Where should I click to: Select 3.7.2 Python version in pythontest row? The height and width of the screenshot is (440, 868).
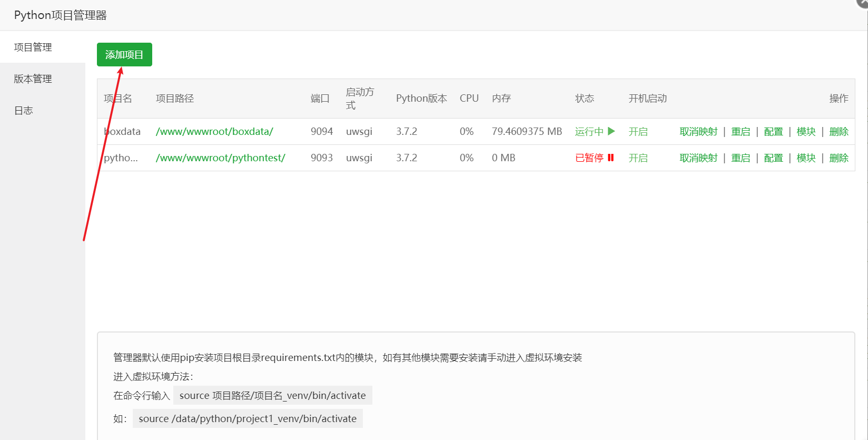[407, 158]
